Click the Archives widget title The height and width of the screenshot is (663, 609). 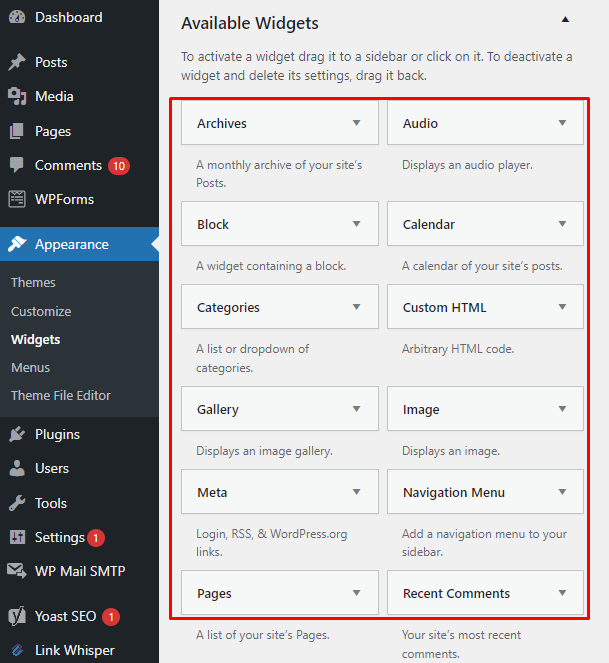click(x=222, y=123)
